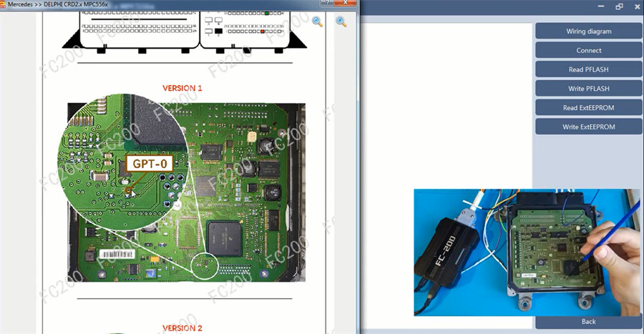Screen dimensions: 644x334
Task: Start Read PFLASH operation
Action: pyautogui.click(x=589, y=69)
